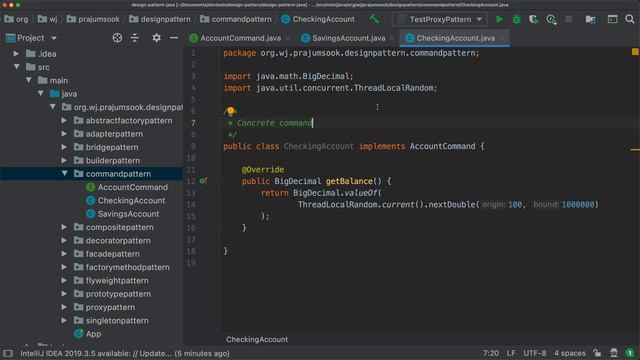Open Project panel settings gear
This screenshot has height=360, width=640.
point(156,38)
